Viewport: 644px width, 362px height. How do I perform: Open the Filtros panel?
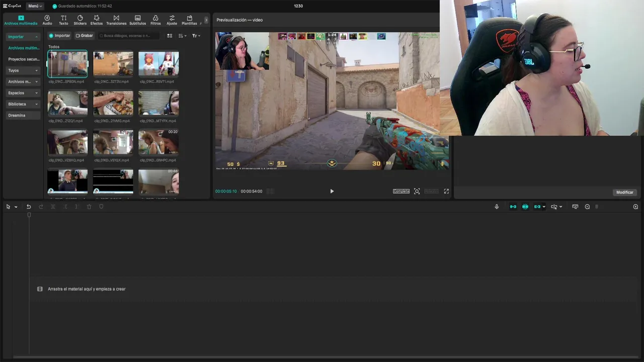[155, 20]
